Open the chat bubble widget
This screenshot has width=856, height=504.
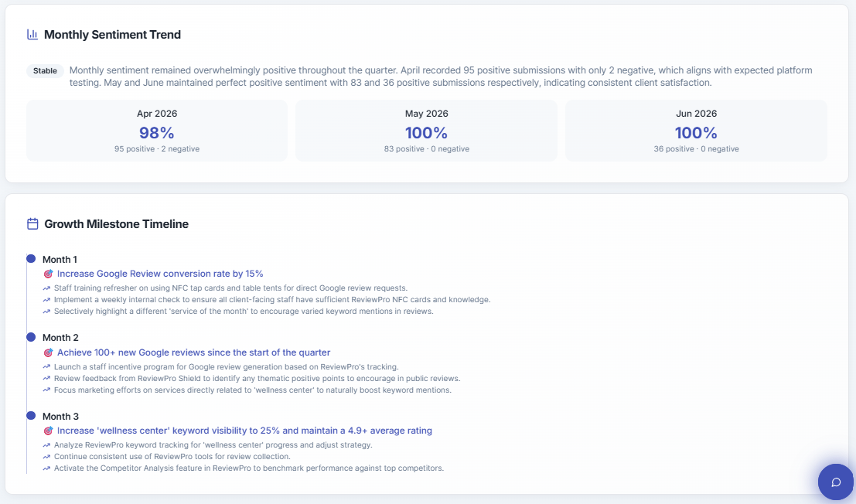836,482
